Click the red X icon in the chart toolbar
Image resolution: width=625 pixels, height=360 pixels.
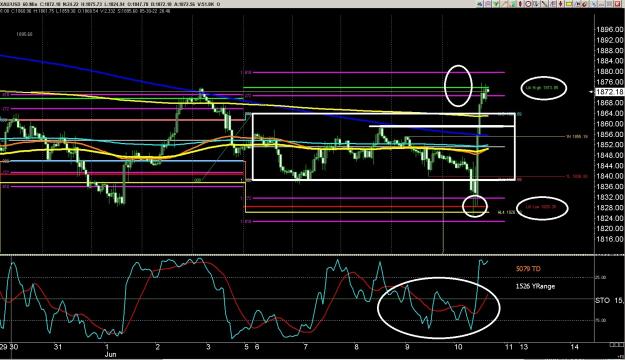[x=617, y=4]
